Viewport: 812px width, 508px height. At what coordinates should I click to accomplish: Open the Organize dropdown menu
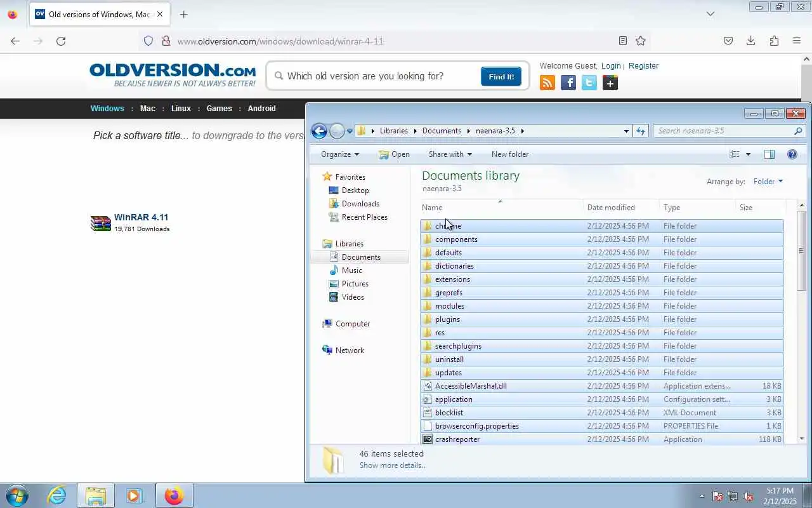[x=339, y=154]
